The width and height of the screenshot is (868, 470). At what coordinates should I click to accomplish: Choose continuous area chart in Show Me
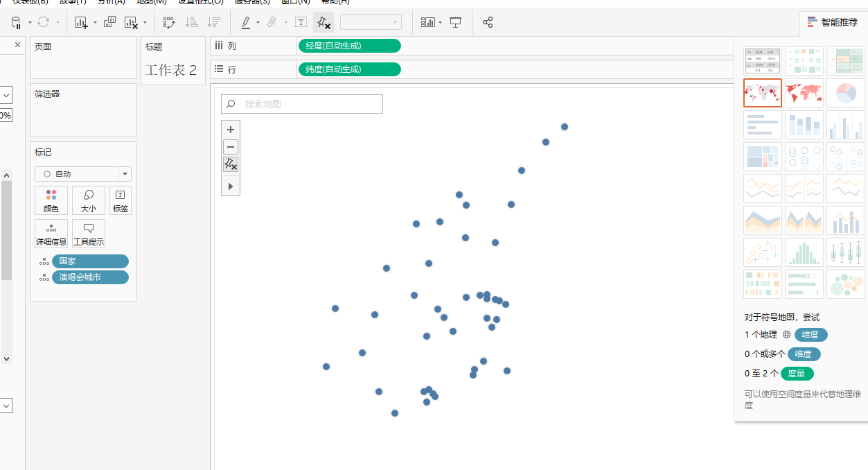pos(763,220)
